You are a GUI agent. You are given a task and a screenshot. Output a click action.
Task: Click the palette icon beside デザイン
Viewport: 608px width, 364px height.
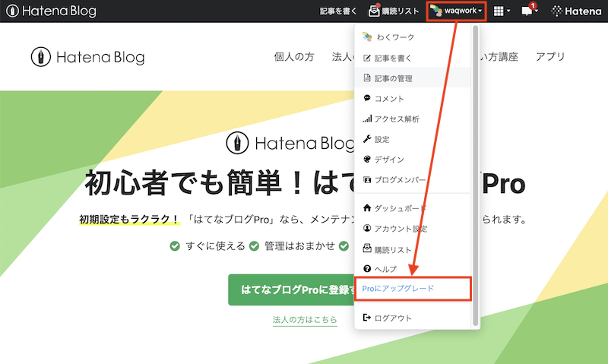click(x=367, y=159)
